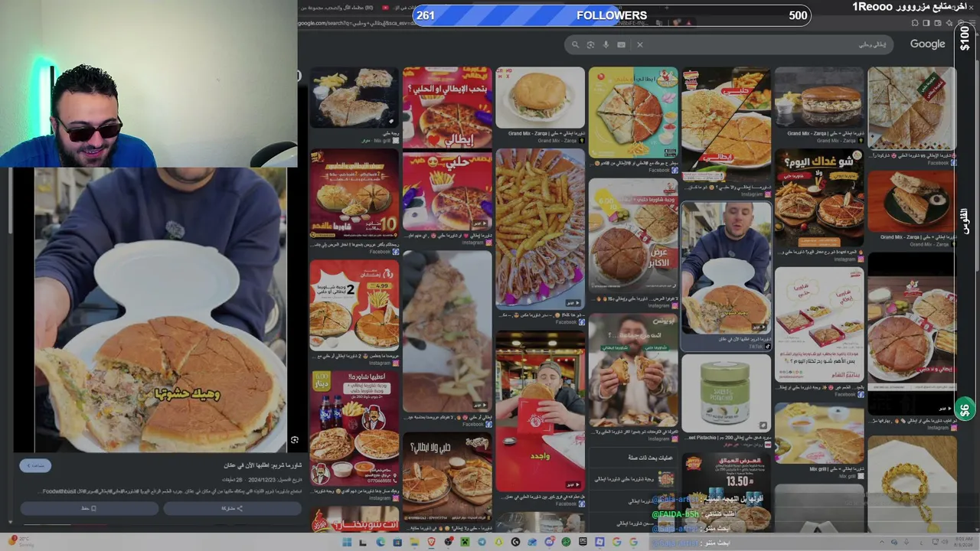
Task: Open the TikTok result of man holding shawarma box
Action: coord(726,267)
